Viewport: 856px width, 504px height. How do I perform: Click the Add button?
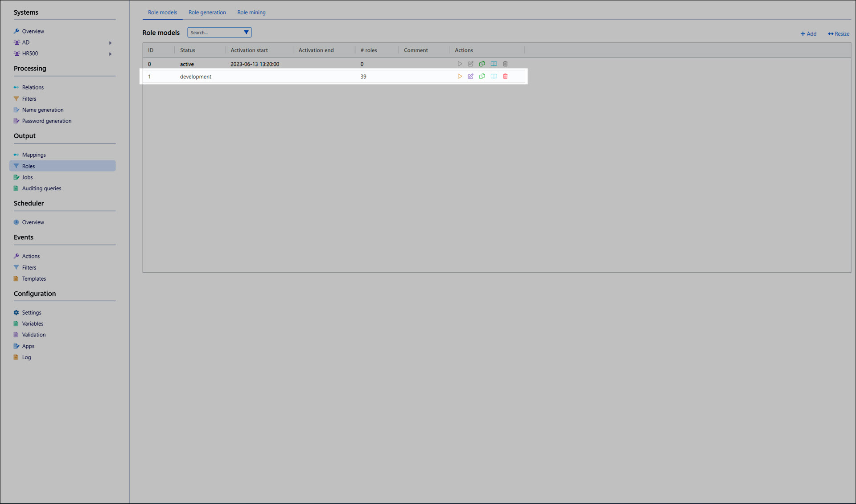pos(808,34)
